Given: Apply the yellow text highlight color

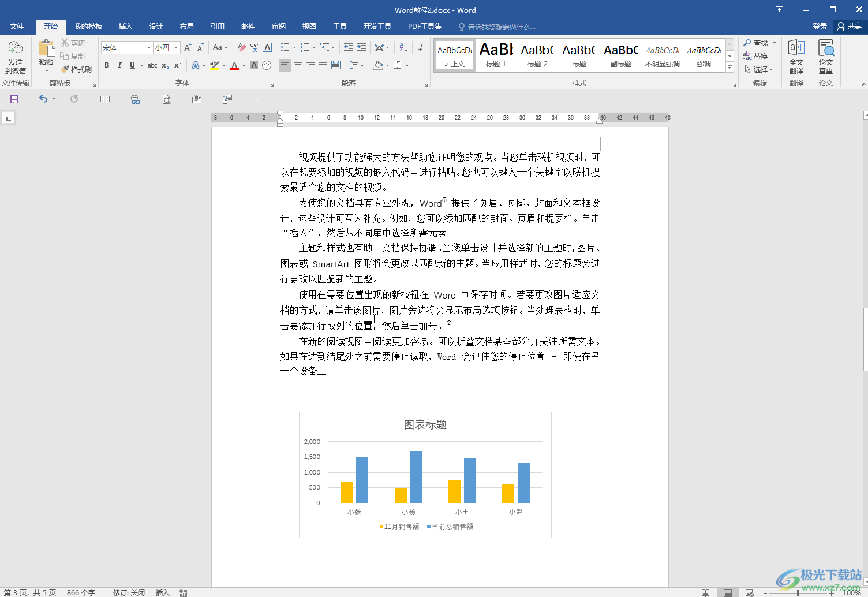Looking at the screenshot, I should coord(214,65).
